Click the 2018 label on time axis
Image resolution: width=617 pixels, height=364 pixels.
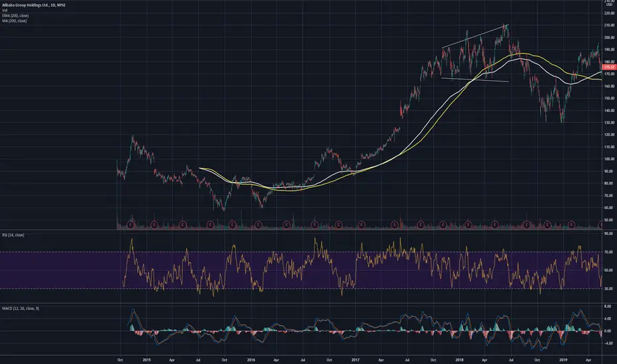point(459,359)
